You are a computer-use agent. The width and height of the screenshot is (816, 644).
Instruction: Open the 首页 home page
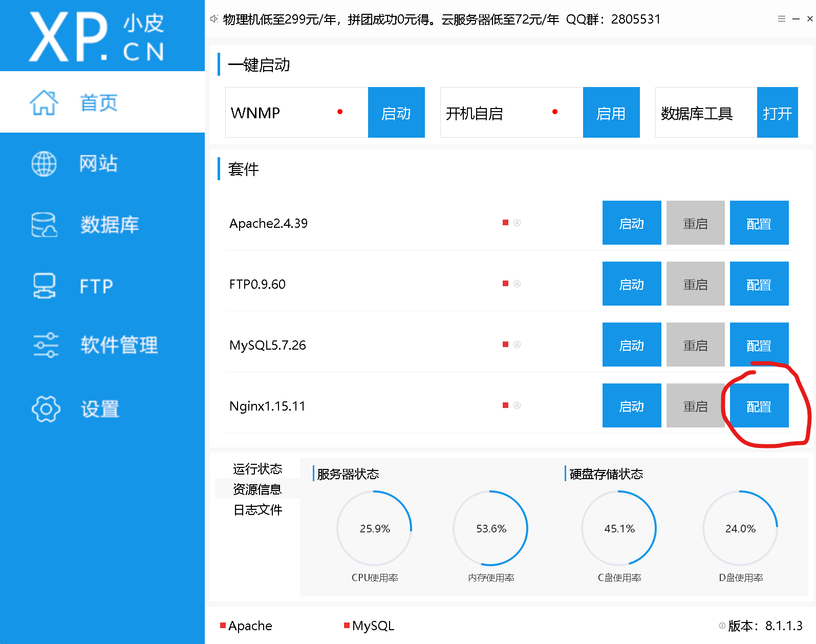[x=102, y=102]
